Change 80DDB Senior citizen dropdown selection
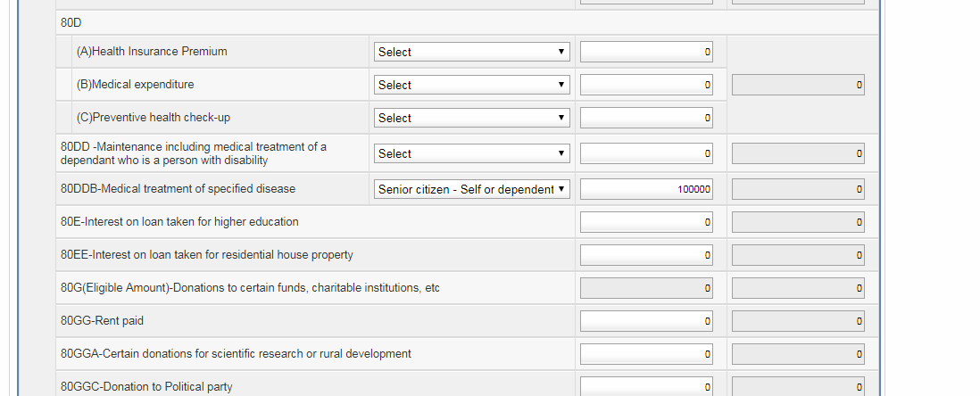The width and height of the screenshot is (980, 396). (472, 189)
